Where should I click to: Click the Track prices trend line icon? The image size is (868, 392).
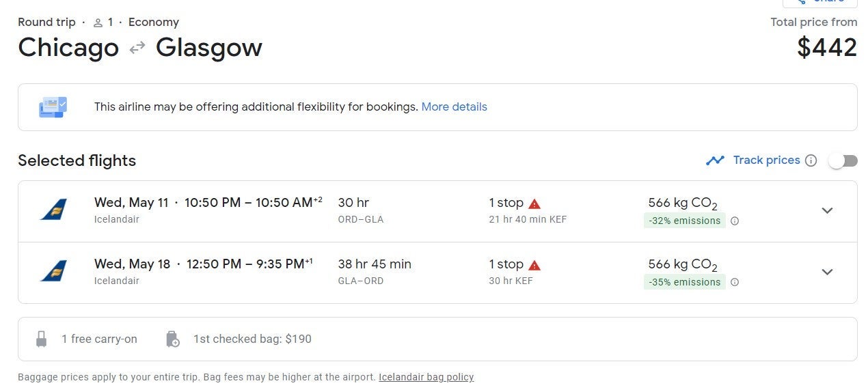click(x=715, y=160)
